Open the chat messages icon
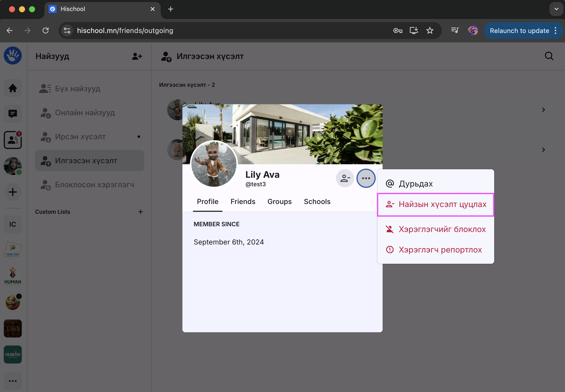Image resolution: width=565 pixels, height=392 pixels. [13, 114]
